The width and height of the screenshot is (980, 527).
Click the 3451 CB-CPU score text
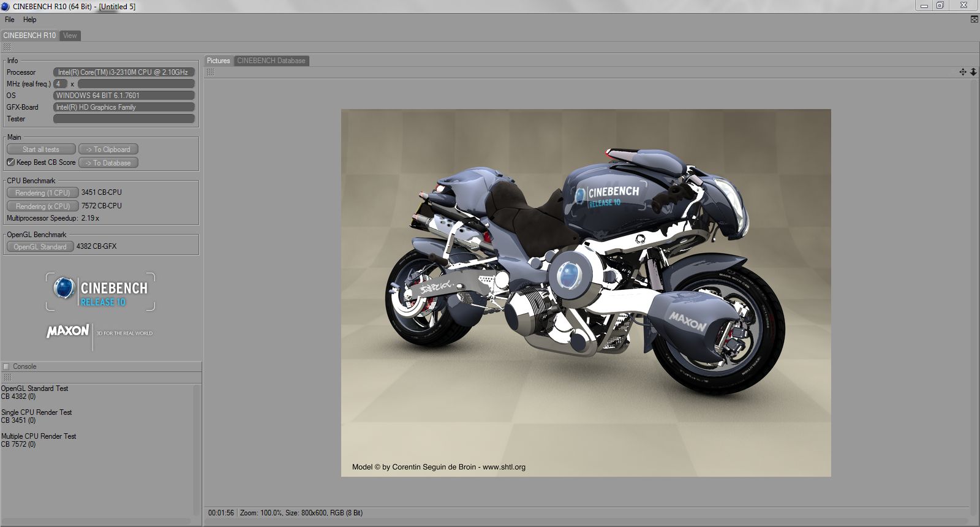click(102, 192)
